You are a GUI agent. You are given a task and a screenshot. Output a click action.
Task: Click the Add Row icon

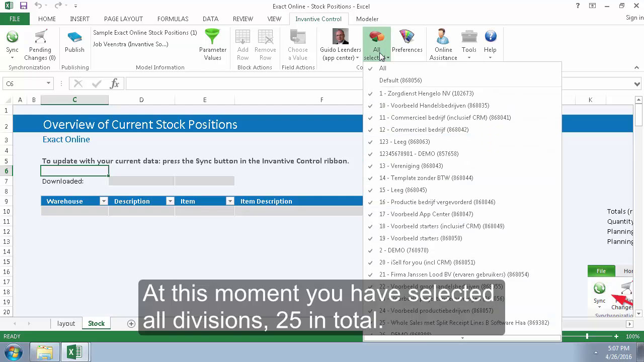click(x=243, y=38)
